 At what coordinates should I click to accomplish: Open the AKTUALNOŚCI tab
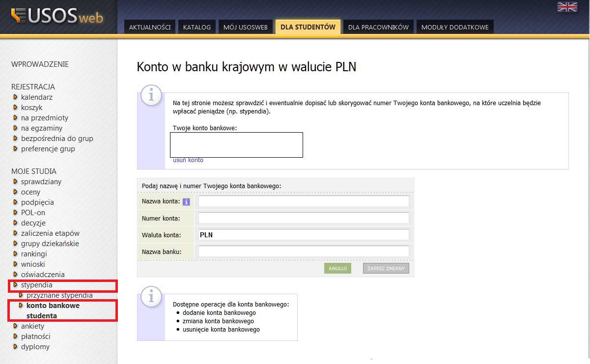(x=150, y=28)
